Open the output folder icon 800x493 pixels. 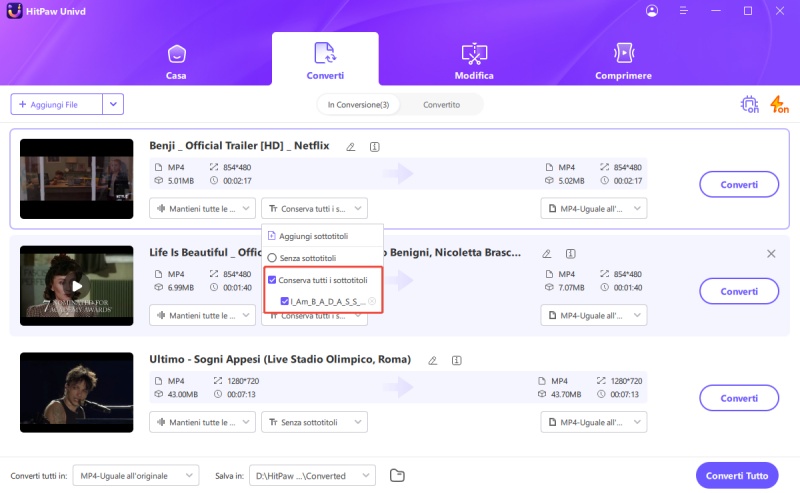[x=397, y=475]
